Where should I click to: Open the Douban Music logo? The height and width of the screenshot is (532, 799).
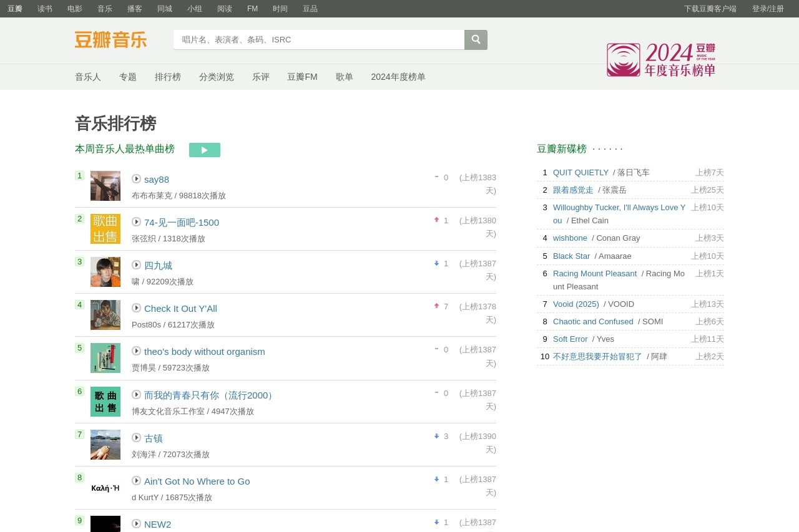click(110, 40)
